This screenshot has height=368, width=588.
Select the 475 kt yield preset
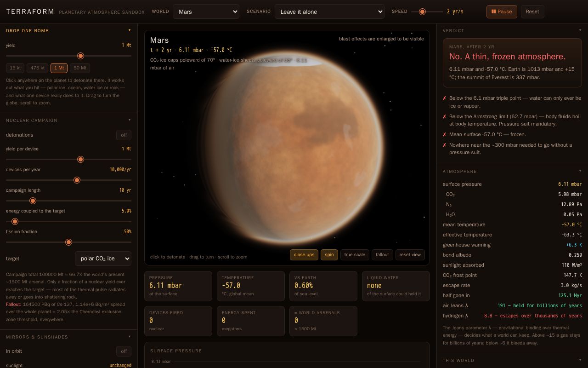37,68
